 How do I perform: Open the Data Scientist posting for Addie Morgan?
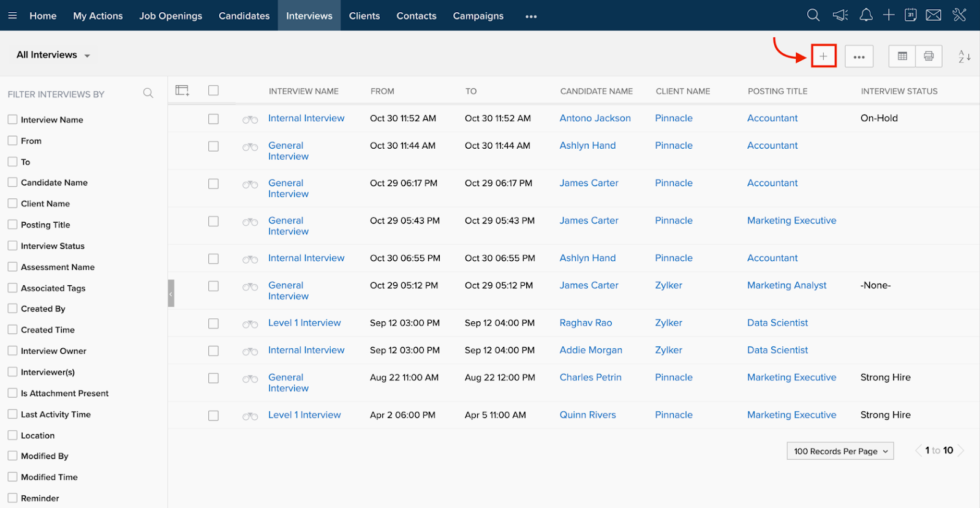777,350
